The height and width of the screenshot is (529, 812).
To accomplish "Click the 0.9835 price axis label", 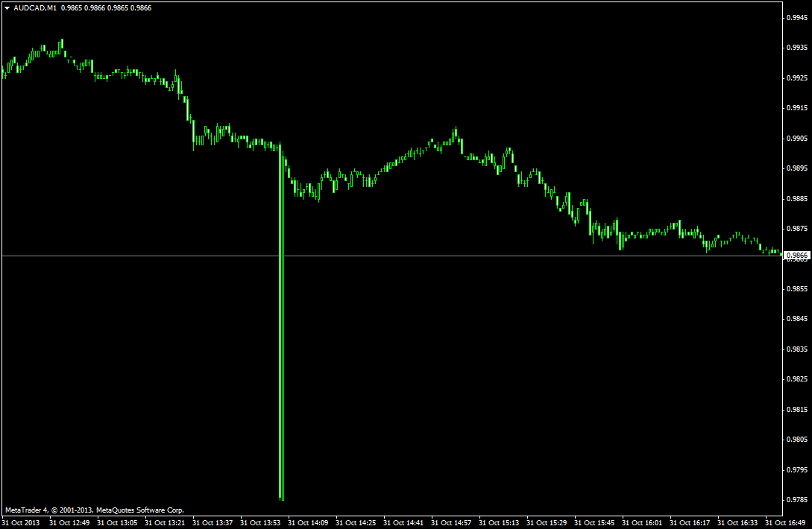I will [797, 349].
